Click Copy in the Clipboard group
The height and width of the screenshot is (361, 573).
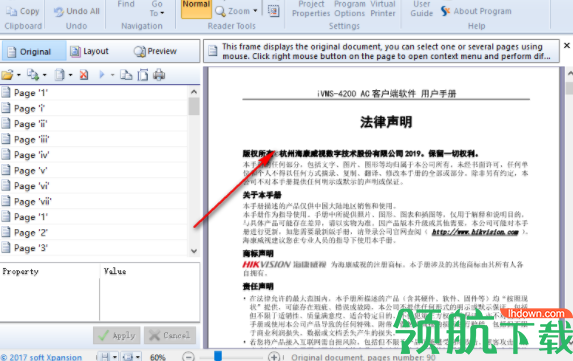(x=23, y=11)
